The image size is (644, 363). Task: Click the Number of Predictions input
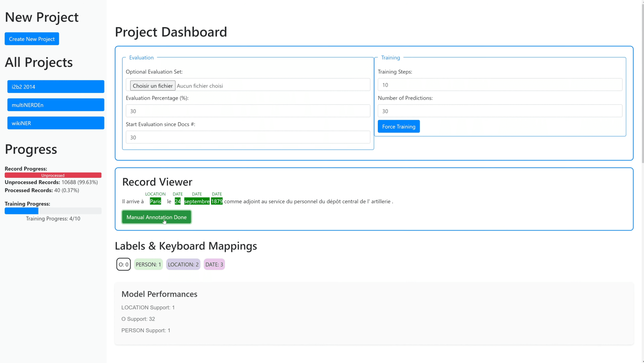[500, 111]
